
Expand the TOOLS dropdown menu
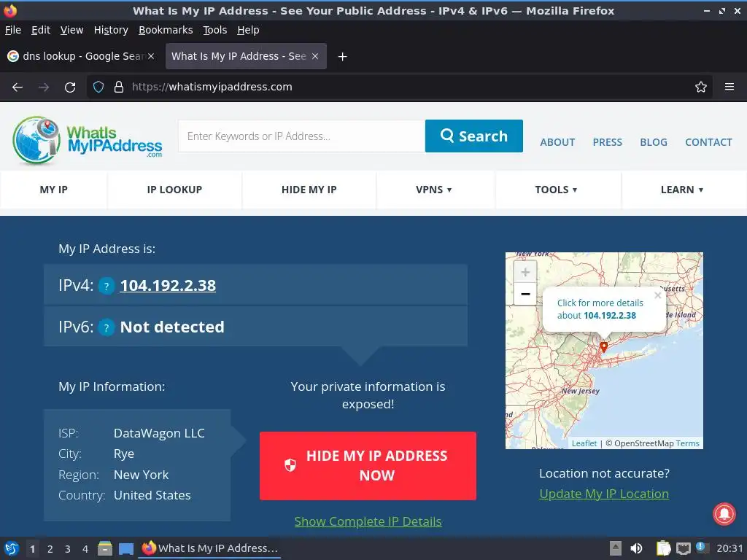[x=555, y=190]
